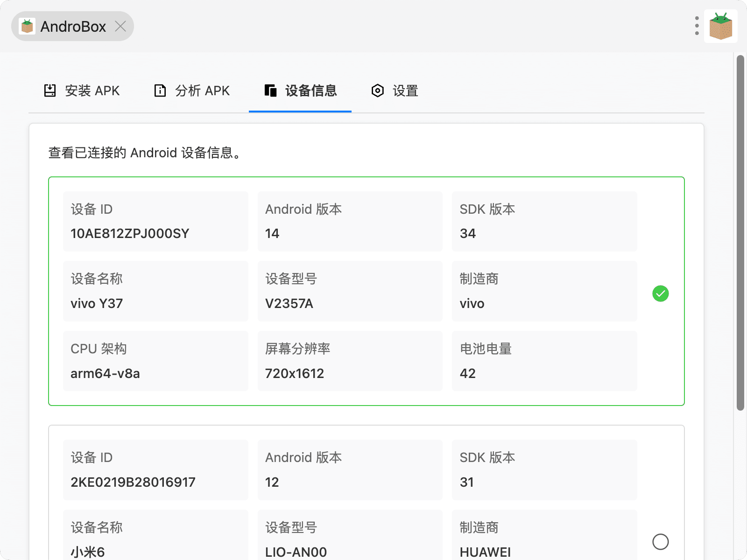Open the 设置 tab
Image resolution: width=747 pixels, height=560 pixels.
(395, 91)
